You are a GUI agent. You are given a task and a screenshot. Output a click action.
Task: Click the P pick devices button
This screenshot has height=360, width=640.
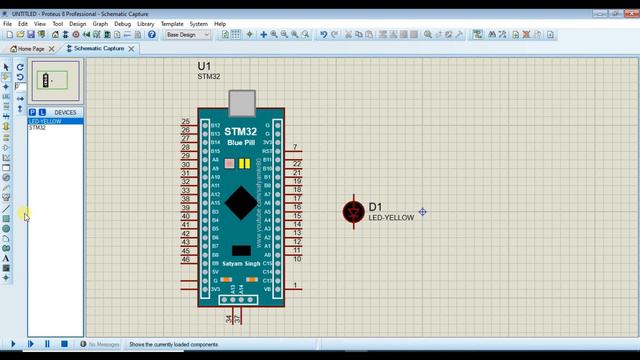pyautogui.click(x=33, y=112)
